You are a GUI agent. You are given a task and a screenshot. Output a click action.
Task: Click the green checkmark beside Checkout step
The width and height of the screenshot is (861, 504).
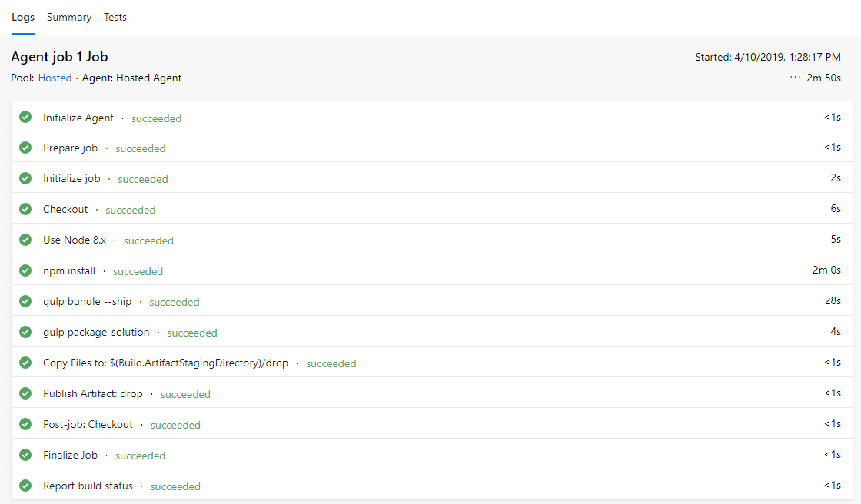[x=25, y=209]
